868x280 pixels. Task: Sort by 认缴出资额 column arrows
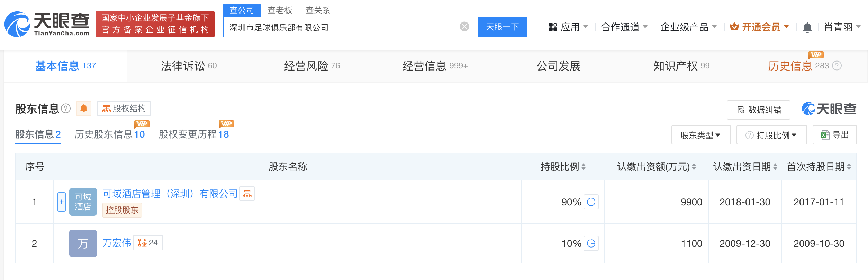694,167
